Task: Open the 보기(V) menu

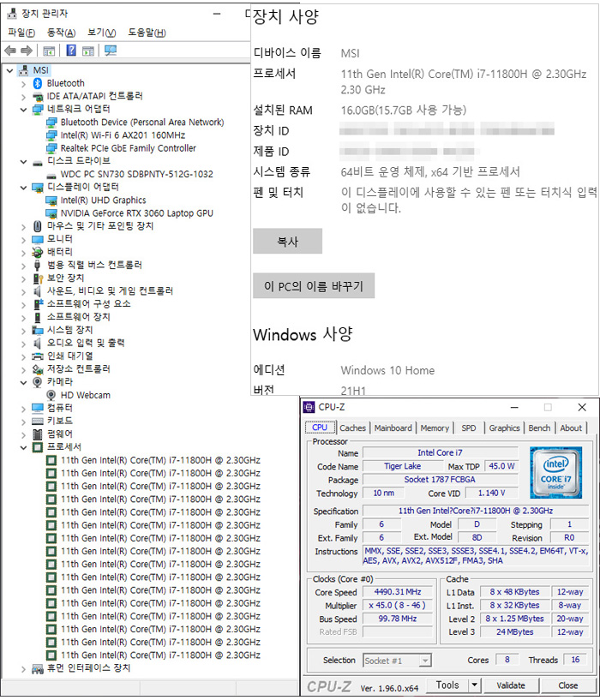Action: pyautogui.click(x=101, y=33)
